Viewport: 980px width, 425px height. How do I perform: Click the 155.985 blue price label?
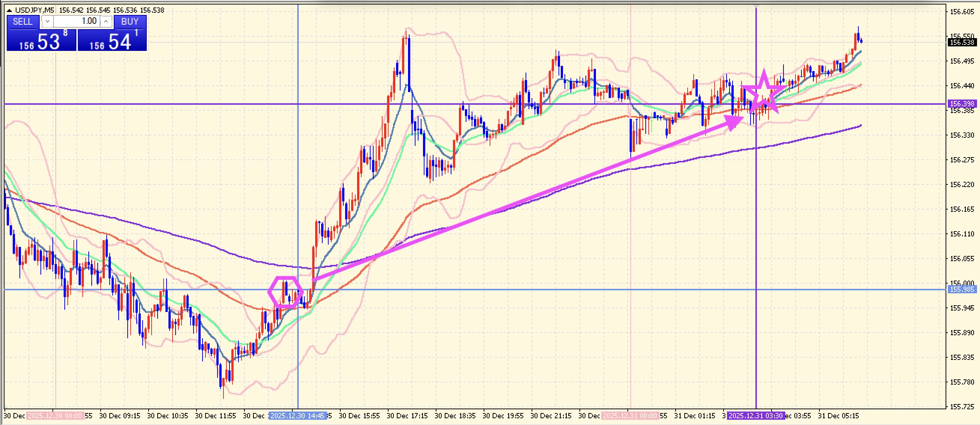[962, 290]
